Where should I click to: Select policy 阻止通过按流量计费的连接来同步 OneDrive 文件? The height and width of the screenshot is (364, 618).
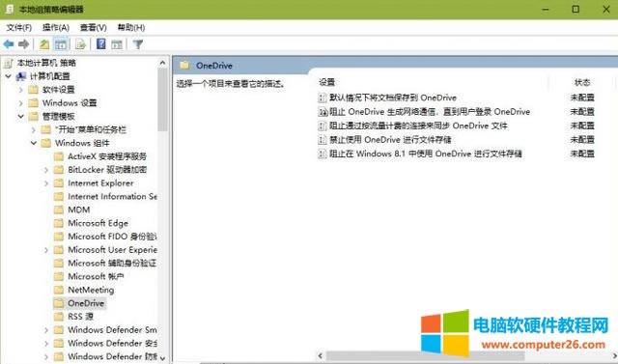coord(418,126)
